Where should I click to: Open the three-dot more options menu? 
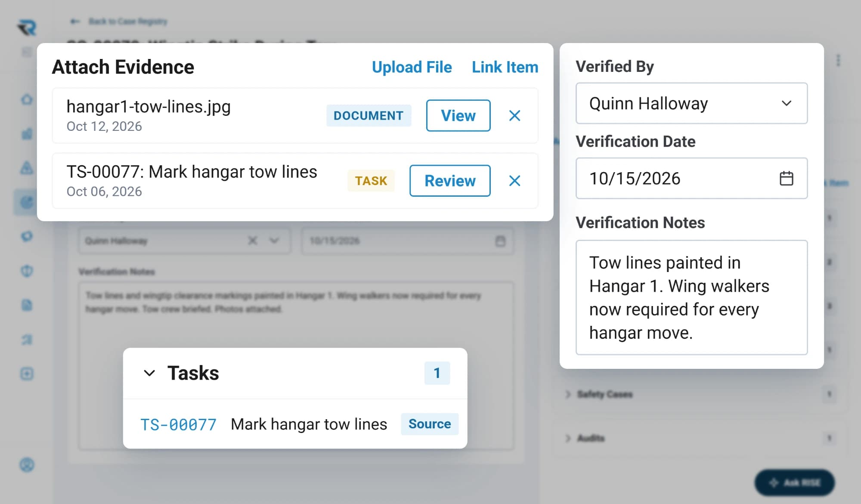[x=838, y=60]
